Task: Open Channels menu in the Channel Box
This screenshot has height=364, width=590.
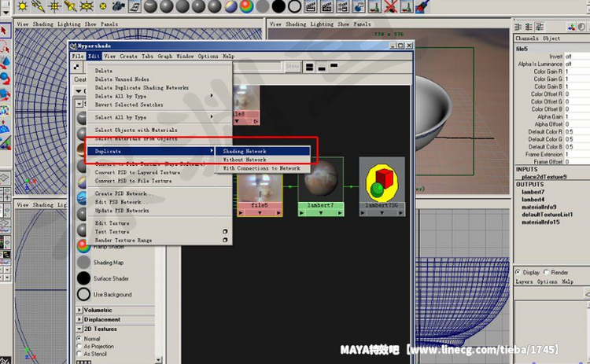Action: tap(527, 39)
